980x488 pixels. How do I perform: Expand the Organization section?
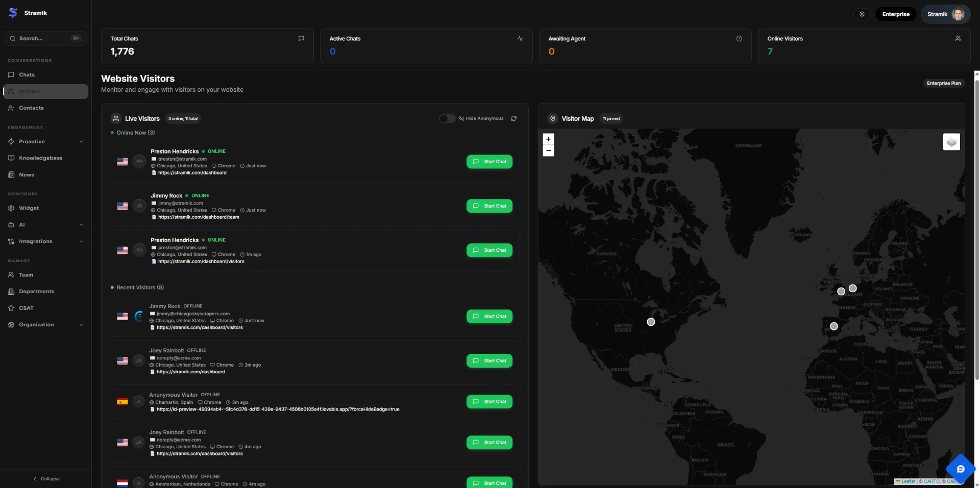[x=82, y=324]
